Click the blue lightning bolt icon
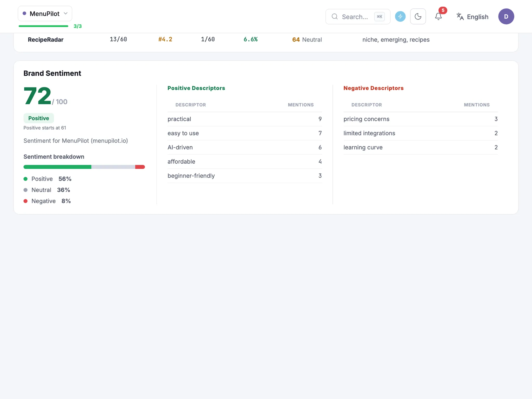 pyautogui.click(x=400, y=17)
